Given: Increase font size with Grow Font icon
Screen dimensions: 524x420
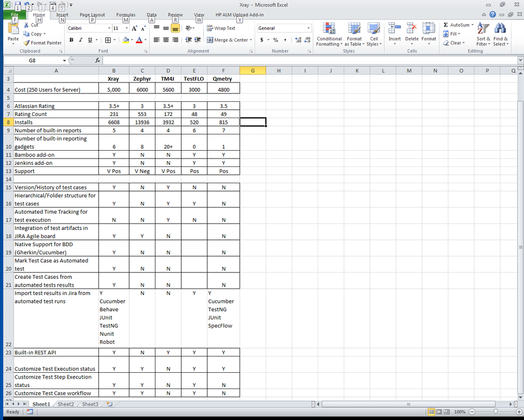Looking at the screenshot, I should 134,28.
